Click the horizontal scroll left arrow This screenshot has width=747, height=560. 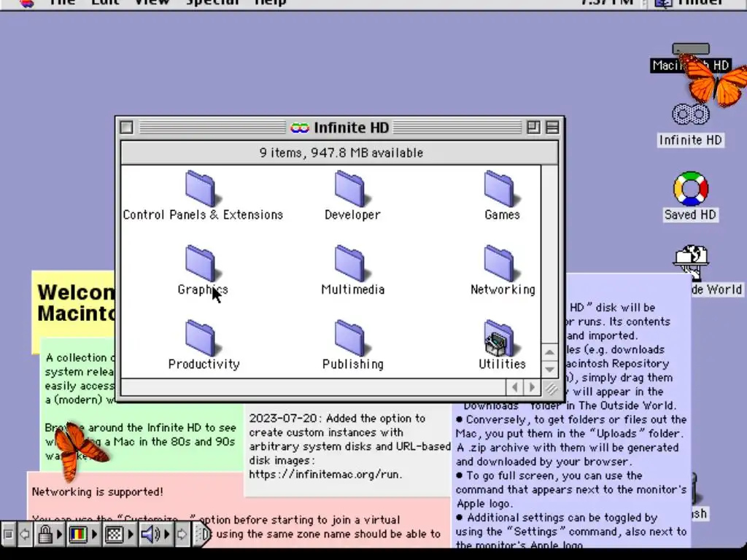tap(514, 388)
